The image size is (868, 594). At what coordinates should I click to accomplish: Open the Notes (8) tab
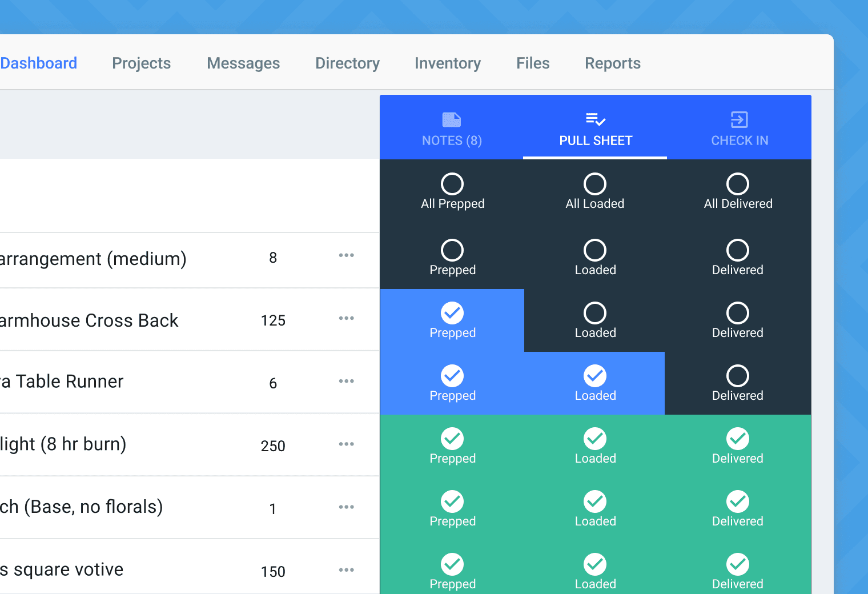pos(452,128)
